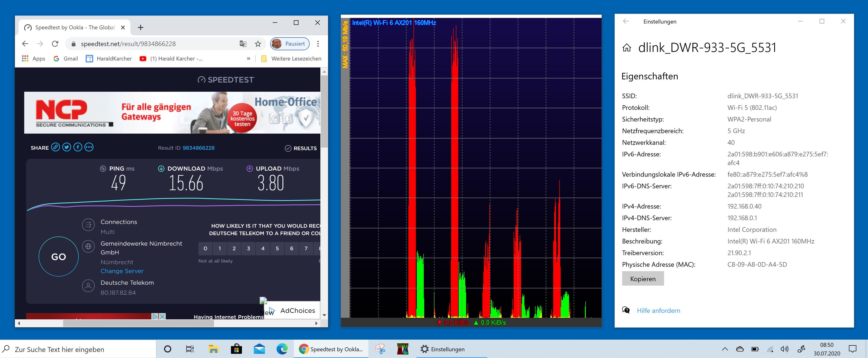Show hidden system tray icons
This screenshot has width=868, height=358.
pyautogui.click(x=725, y=349)
